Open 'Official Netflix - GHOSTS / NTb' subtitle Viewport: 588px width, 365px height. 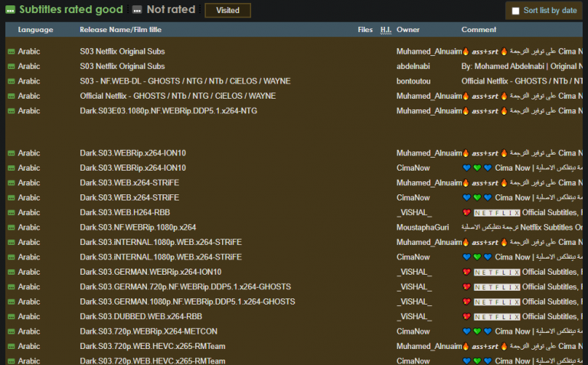click(178, 96)
